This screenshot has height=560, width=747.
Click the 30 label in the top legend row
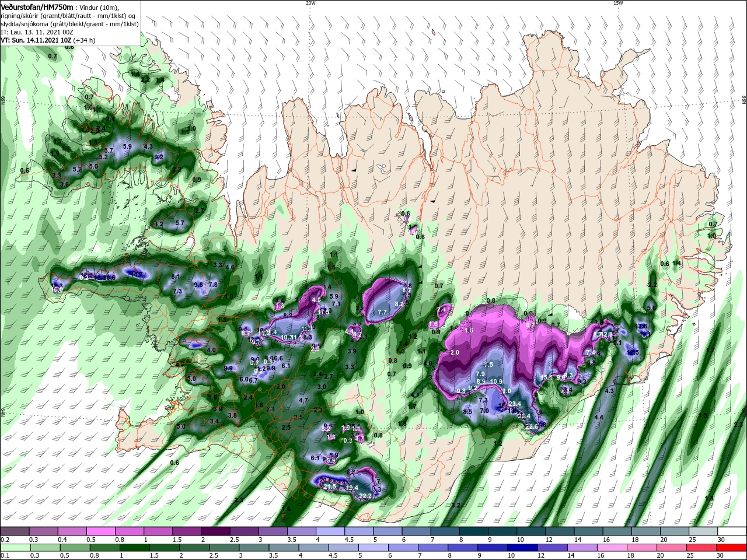pyautogui.click(x=721, y=540)
